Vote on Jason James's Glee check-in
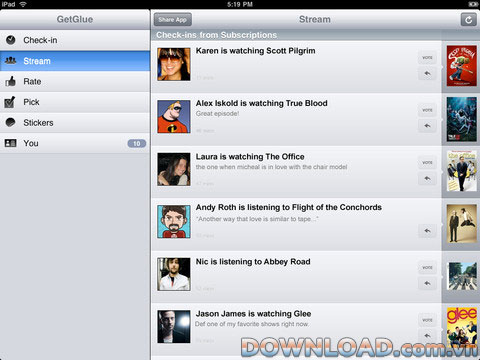 coord(427,320)
